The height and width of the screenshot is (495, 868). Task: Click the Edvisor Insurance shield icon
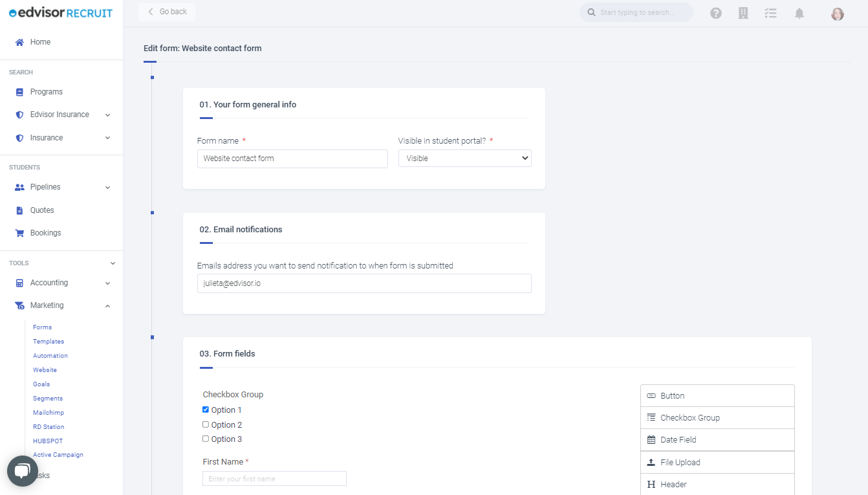(x=19, y=115)
